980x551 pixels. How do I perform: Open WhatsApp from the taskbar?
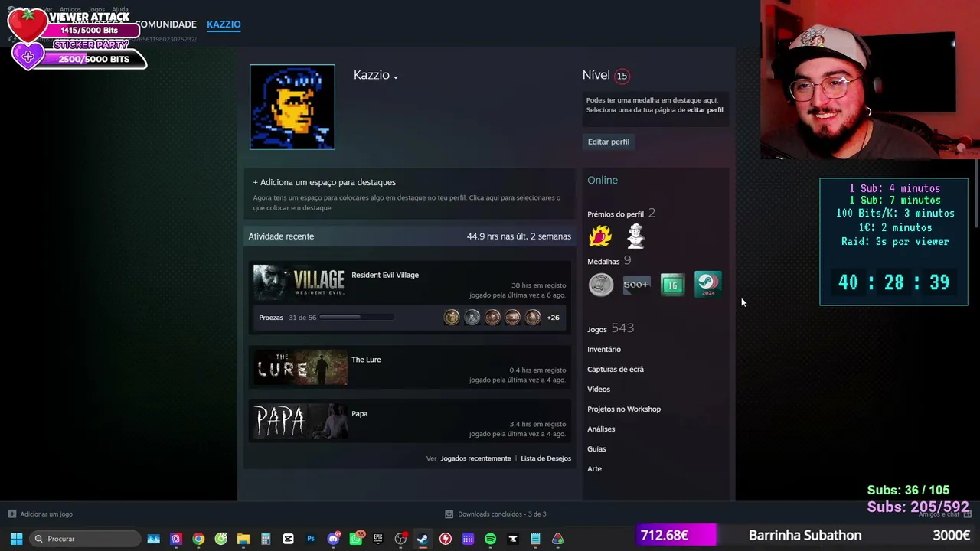(x=356, y=539)
